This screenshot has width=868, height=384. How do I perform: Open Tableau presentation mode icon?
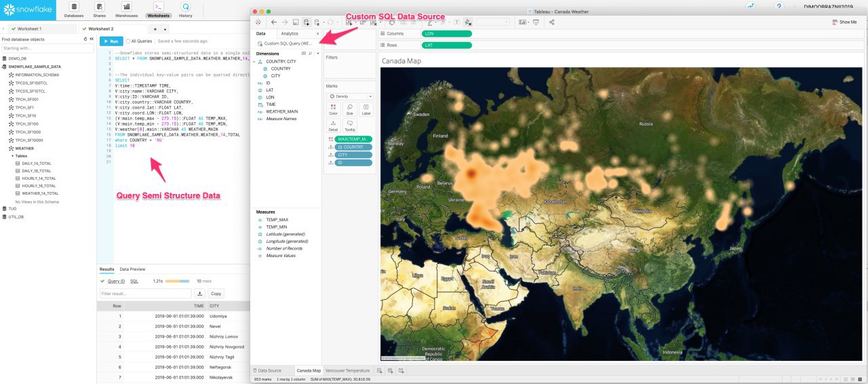536,22
